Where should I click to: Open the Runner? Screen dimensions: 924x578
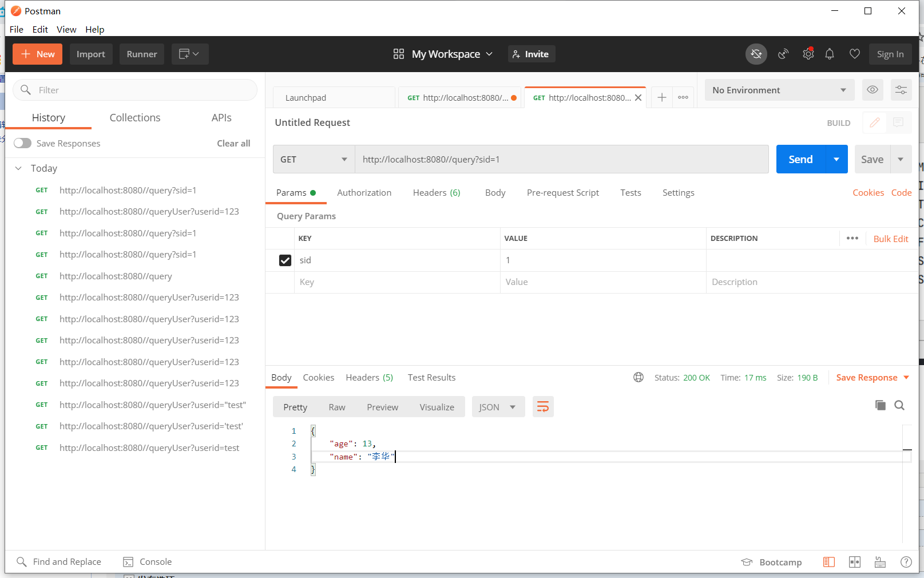[x=142, y=54]
